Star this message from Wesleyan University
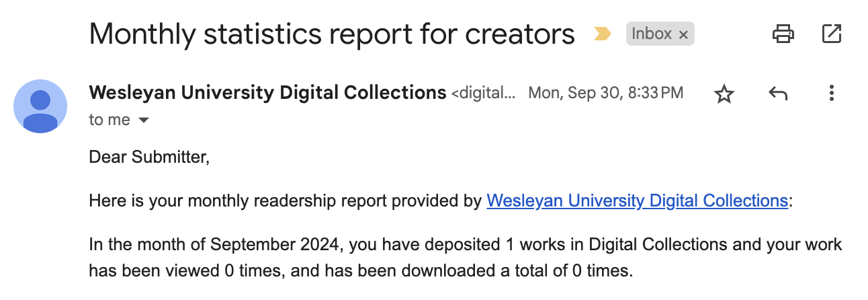The width and height of the screenshot is (868, 300). 724,93
